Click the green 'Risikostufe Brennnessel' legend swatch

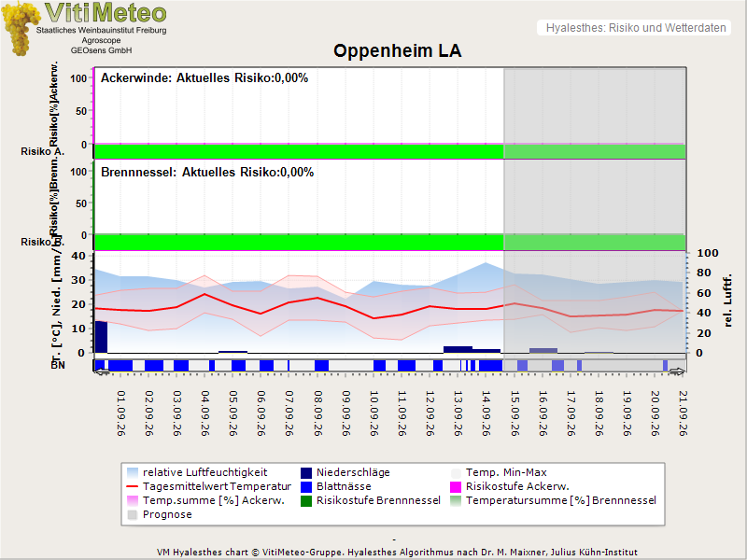306,500
